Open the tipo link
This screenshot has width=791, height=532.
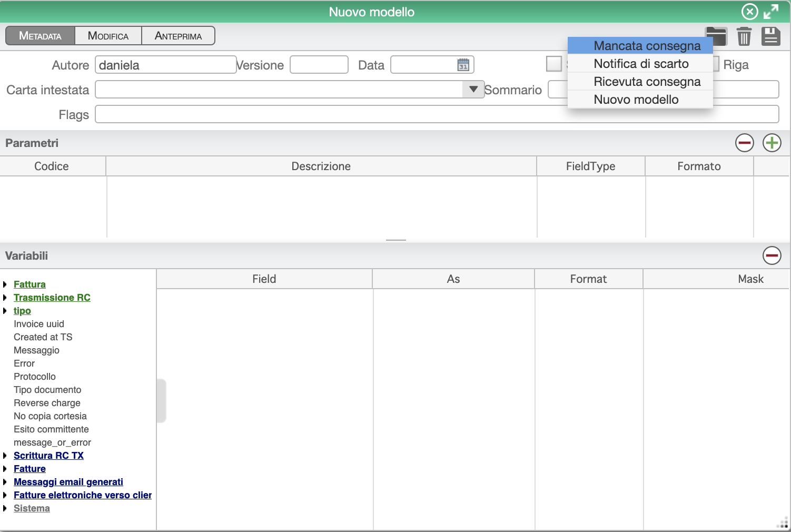click(x=22, y=311)
